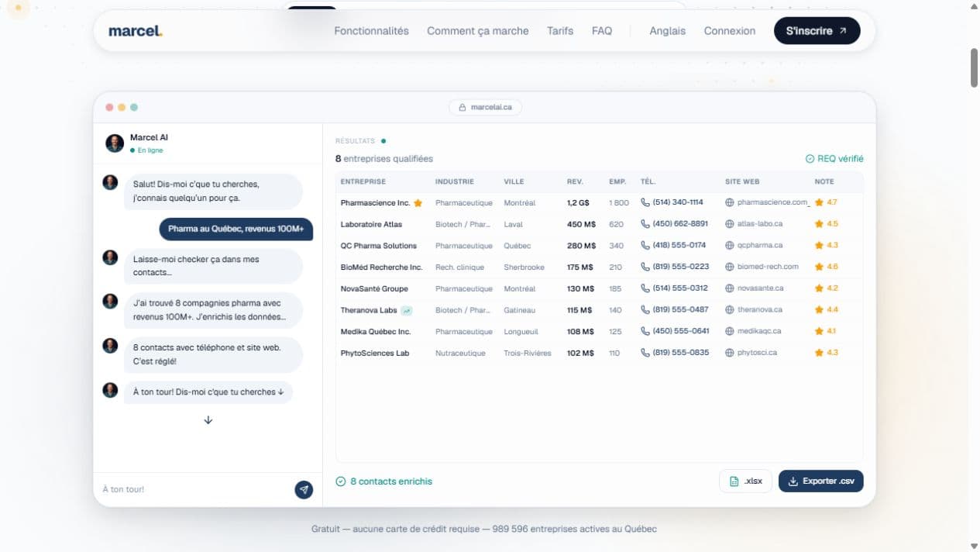Open the Connexion link
The height and width of the screenshot is (552, 980).
tap(729, 31)
